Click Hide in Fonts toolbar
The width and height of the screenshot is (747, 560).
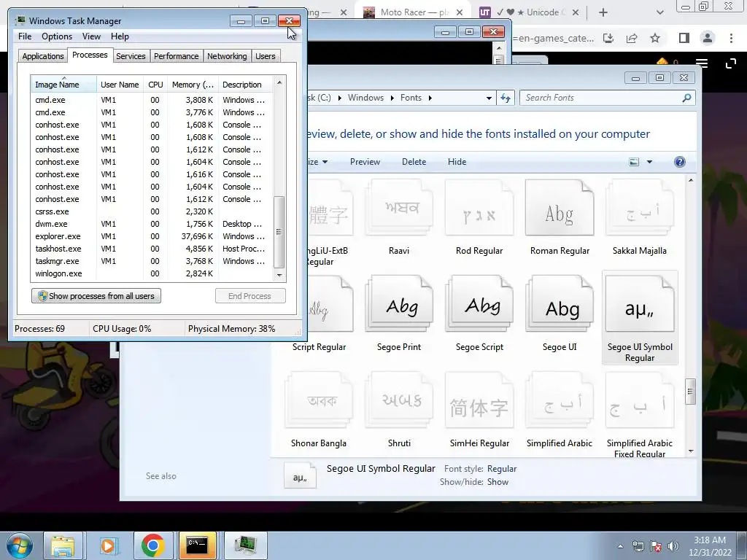pyautogui.click(x=457, y=162)
